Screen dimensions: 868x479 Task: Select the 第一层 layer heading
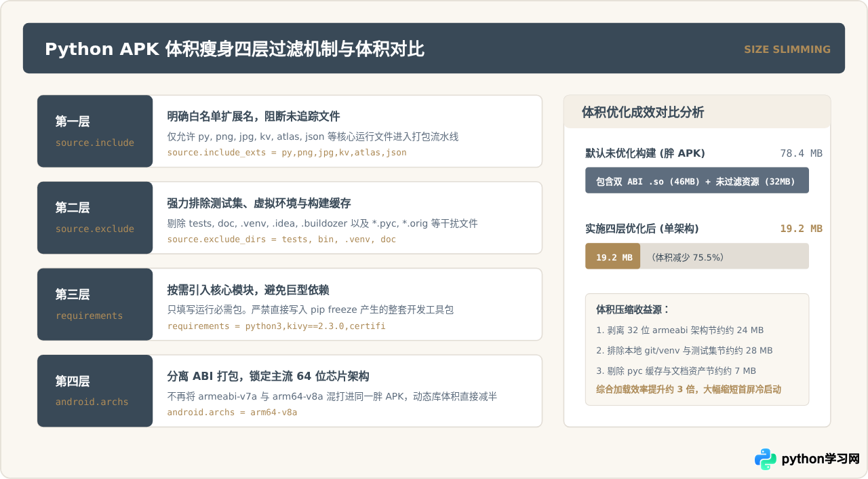(x=73, y=121)
